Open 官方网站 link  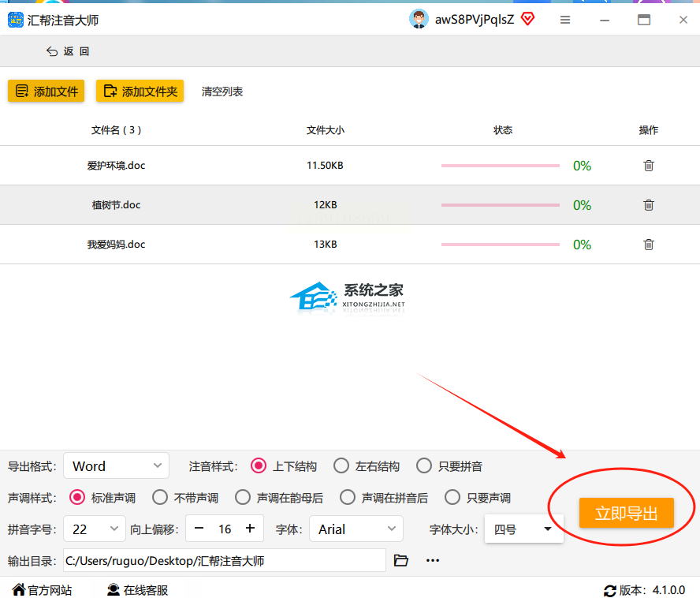click(x=42, y=590)
